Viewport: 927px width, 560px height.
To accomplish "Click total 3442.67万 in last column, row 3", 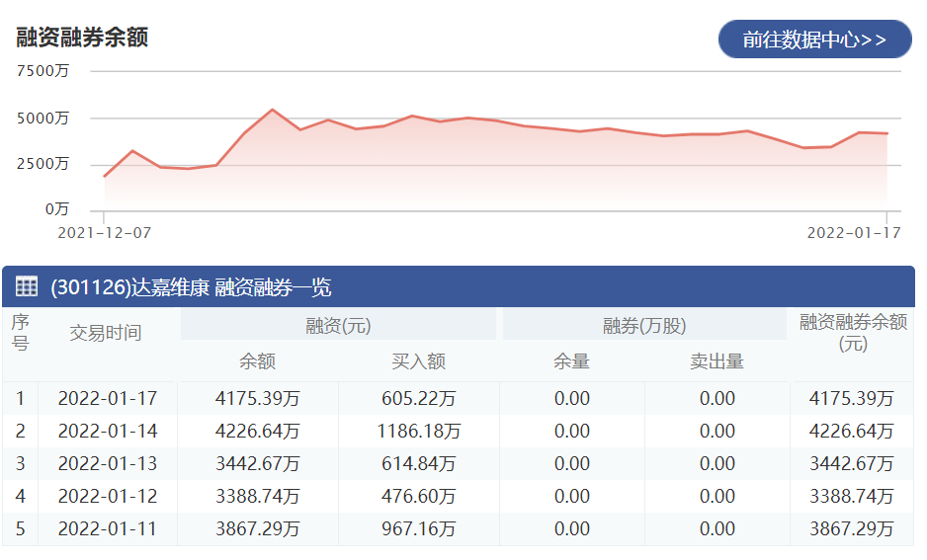I will click(x=851, y=463).
